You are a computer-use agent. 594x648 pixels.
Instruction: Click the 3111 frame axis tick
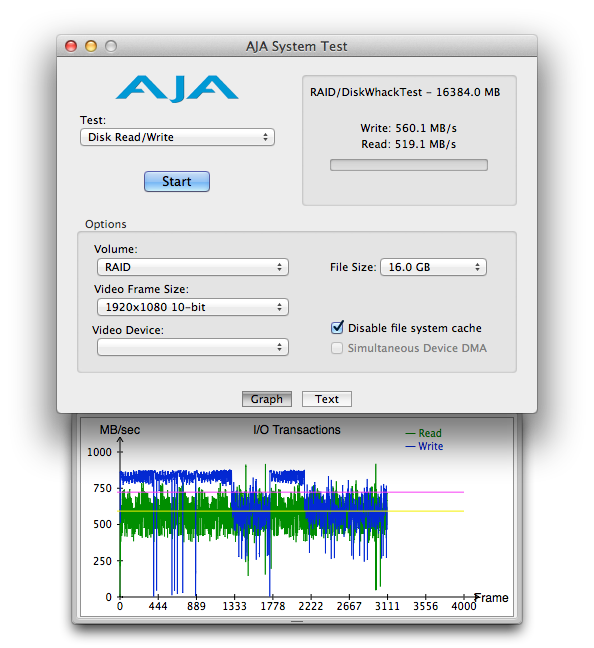tap(387, 606)
